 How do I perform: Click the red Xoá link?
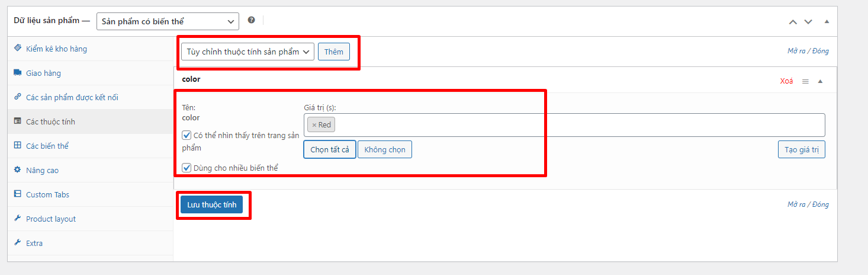(786, 81)
